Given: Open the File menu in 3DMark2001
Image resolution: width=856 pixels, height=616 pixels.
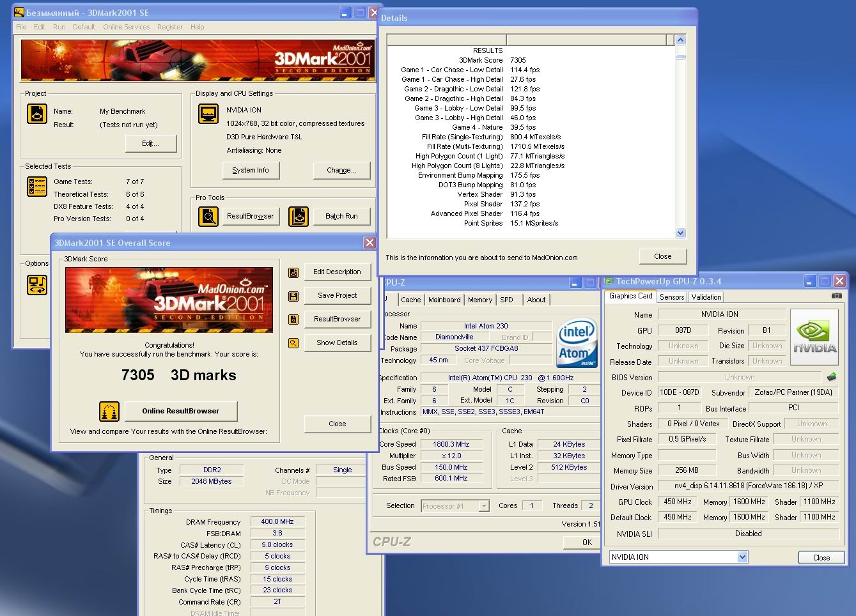Looking at the screenshot, I should pyautogui.click(x=21, y=27).
